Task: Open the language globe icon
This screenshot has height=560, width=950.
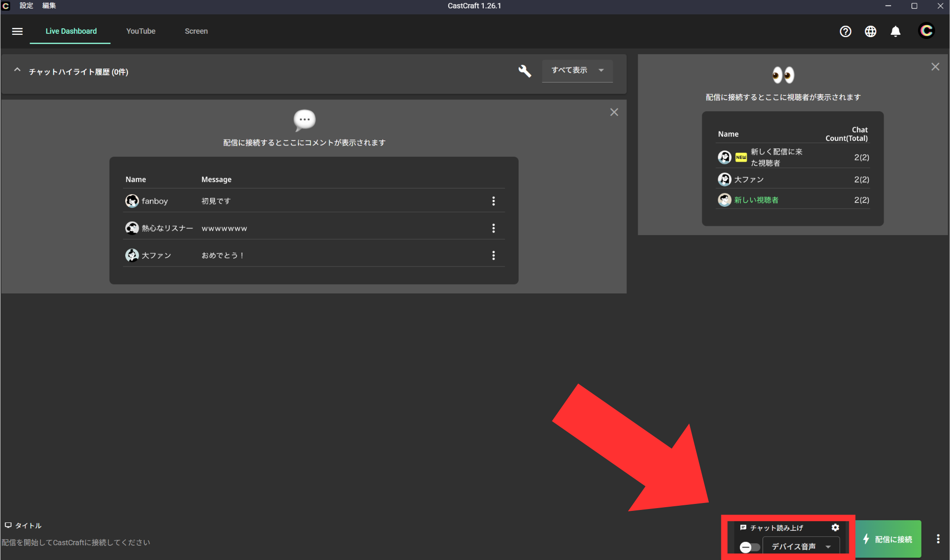Action: pos(870,31)
